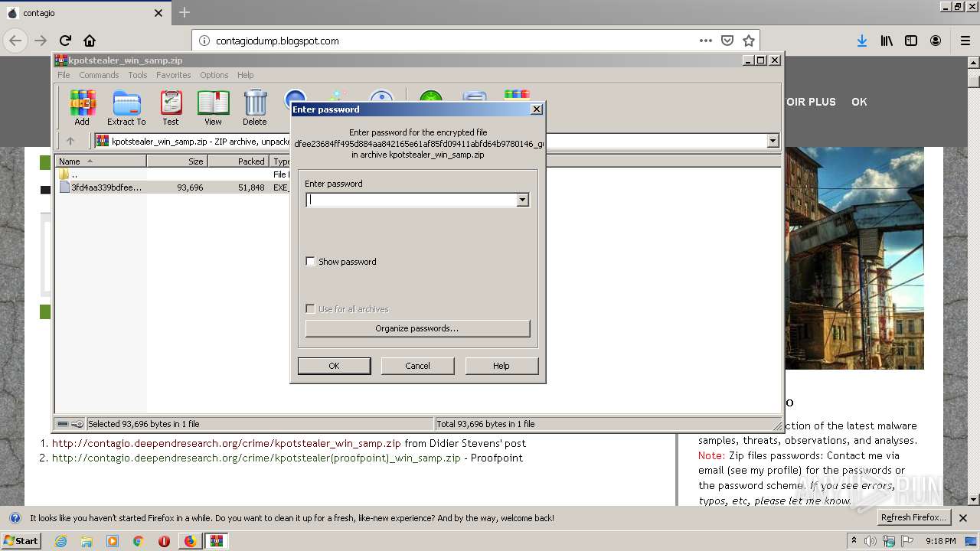Launch Internet Explorer from taskbar
This screenshot has height=551, width=980.
60,541
